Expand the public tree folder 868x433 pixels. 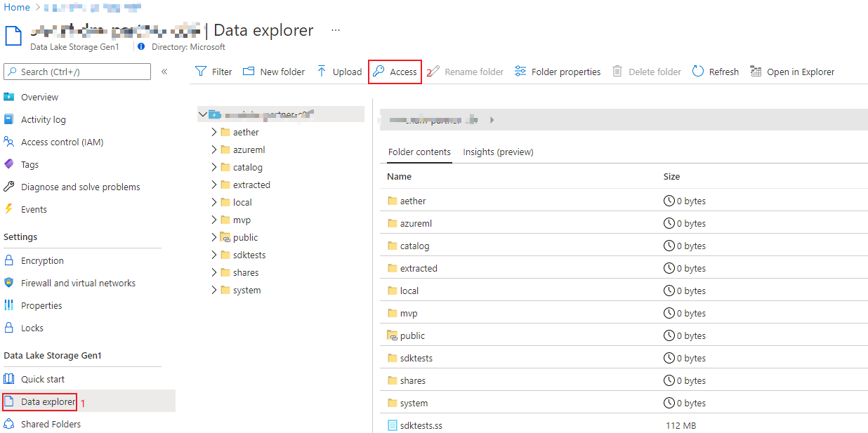[214, 237]
